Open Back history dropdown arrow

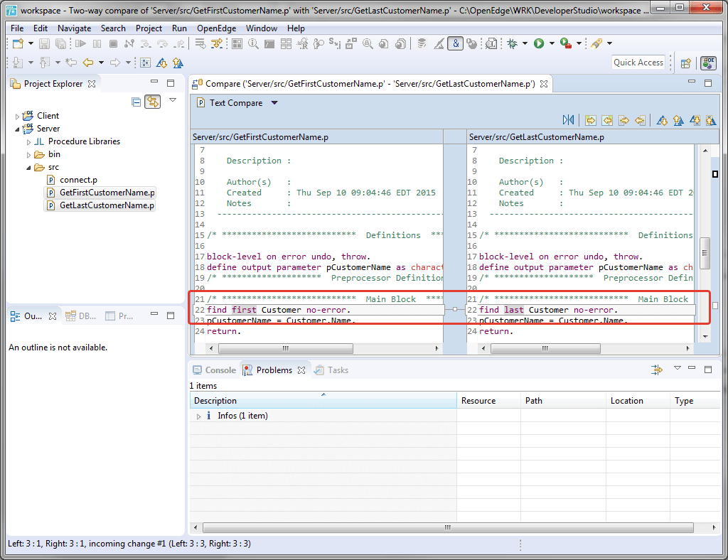101,63
